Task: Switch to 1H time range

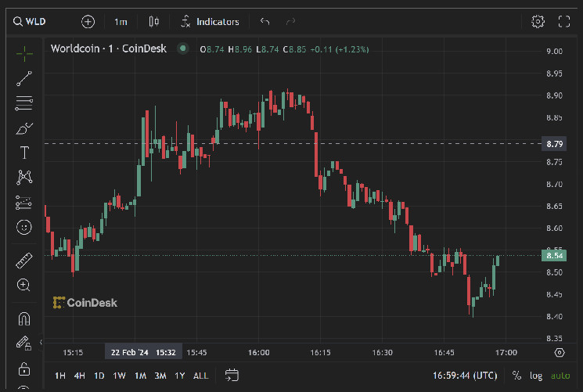Action: [59, 376]
